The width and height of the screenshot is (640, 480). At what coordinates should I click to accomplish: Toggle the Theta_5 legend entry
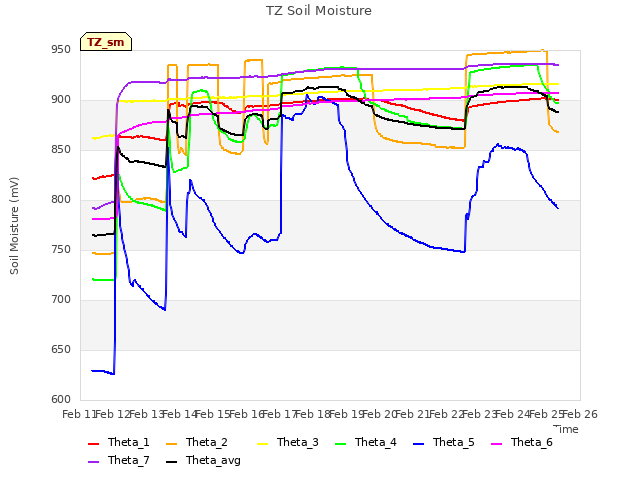pos(444,442)
